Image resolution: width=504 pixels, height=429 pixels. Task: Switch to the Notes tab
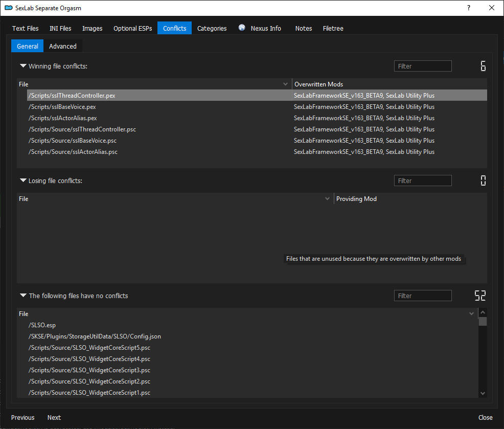304,28
